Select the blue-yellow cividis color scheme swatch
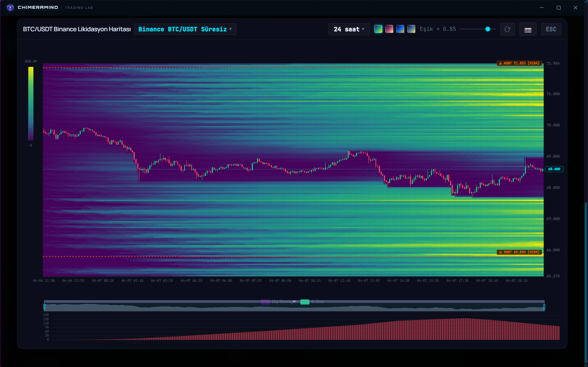Screen dimensions: 588x367 pos(411,29)
